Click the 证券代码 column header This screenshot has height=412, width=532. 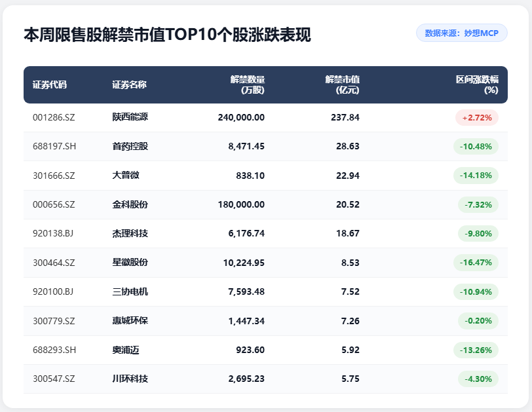click(50, 84)
